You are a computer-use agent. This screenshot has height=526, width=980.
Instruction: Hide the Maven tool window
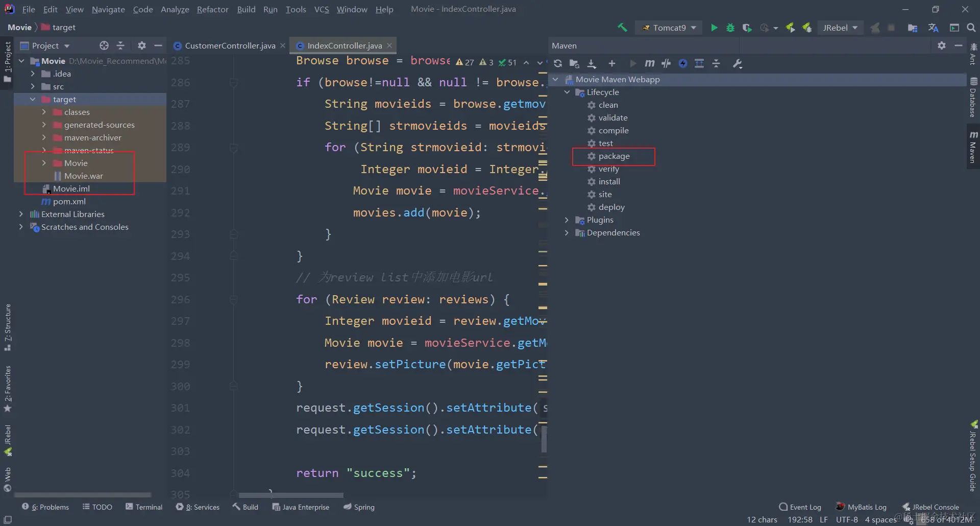[x=959, y=45]
